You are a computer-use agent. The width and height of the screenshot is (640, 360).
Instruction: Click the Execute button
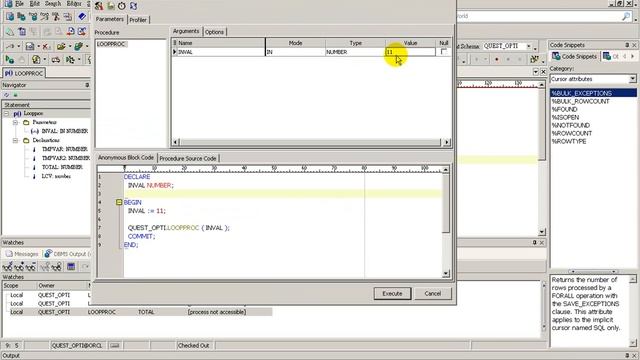pos(392,293)
